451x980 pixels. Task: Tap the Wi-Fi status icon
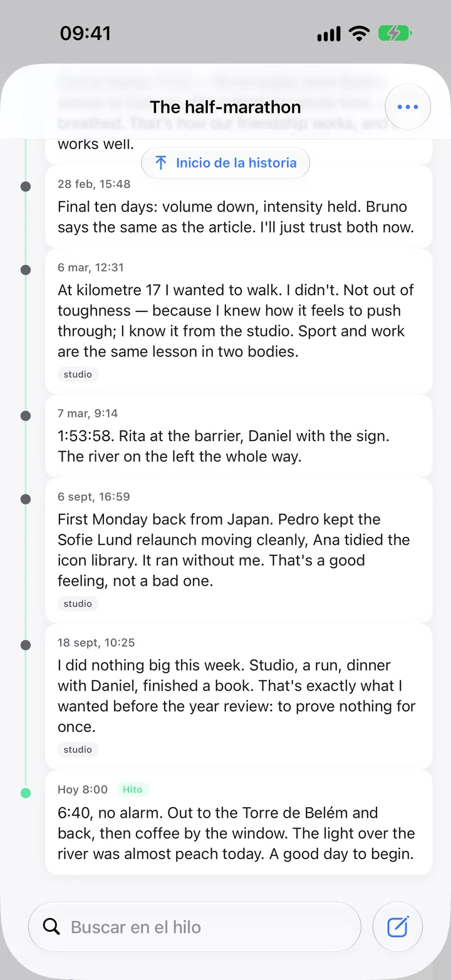click(360, 33)
